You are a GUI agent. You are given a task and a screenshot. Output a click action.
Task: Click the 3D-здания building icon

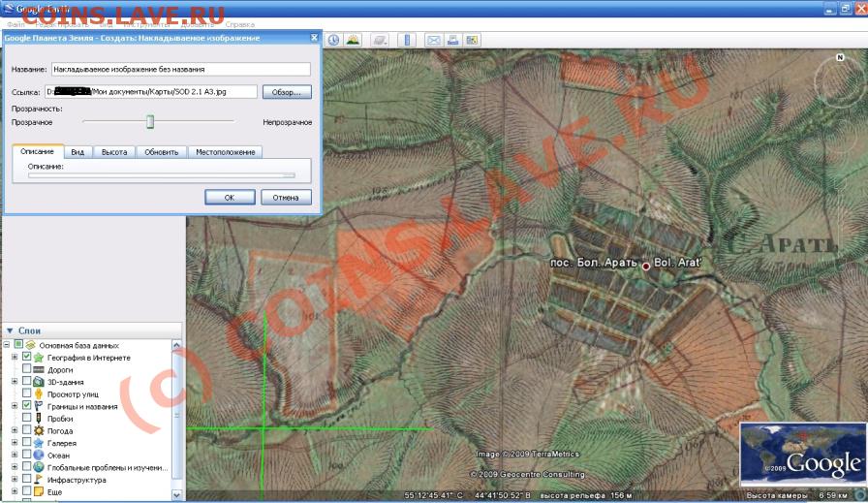pos(38,382)
